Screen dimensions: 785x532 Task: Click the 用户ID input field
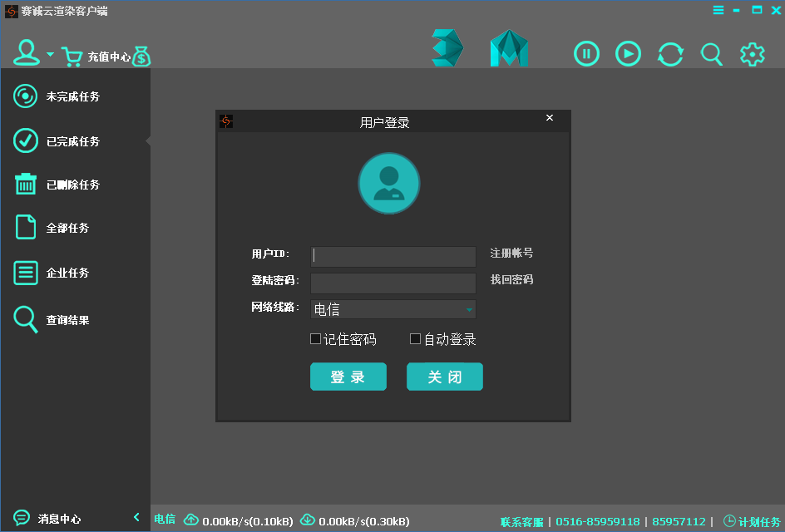[392, 256]
